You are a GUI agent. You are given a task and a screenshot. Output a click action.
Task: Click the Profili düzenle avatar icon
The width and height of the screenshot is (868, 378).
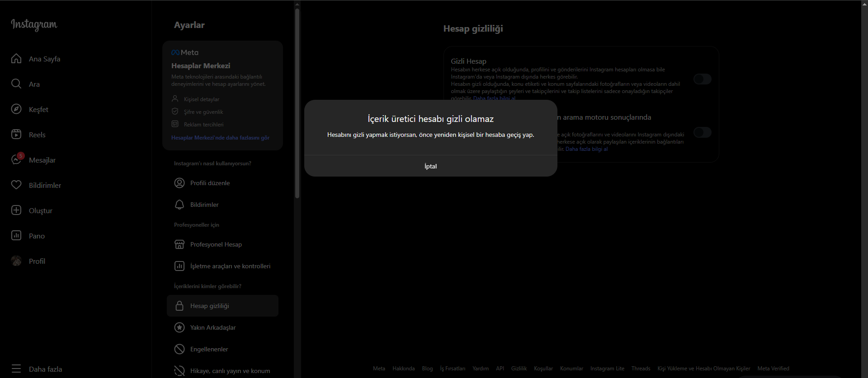pos(179,183)
